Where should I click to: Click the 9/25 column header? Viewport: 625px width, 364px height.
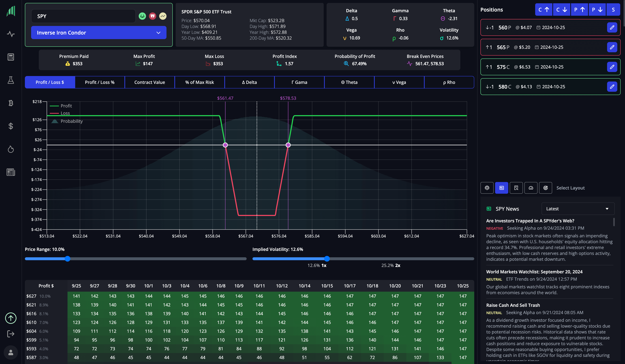[x=76, y=286]
